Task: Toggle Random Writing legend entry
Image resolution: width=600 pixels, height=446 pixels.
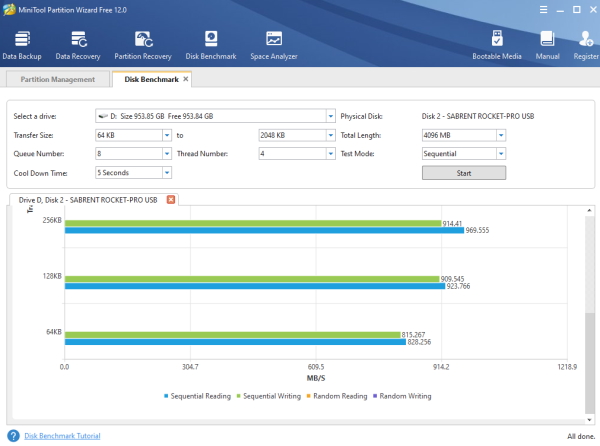Action: pos(402,396)
